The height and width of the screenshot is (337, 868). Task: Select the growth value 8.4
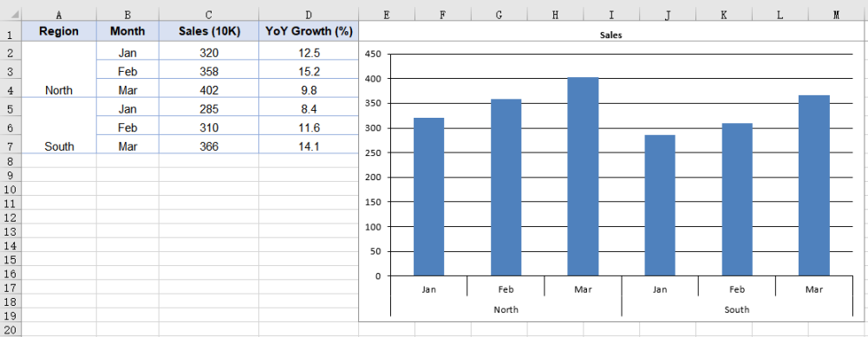pos(309,109)
